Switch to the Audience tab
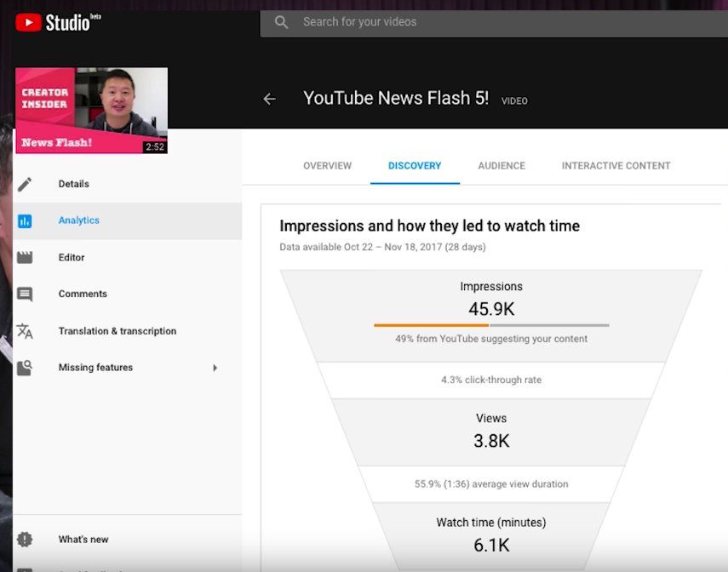The image size is (728, 572). (502, 166)
